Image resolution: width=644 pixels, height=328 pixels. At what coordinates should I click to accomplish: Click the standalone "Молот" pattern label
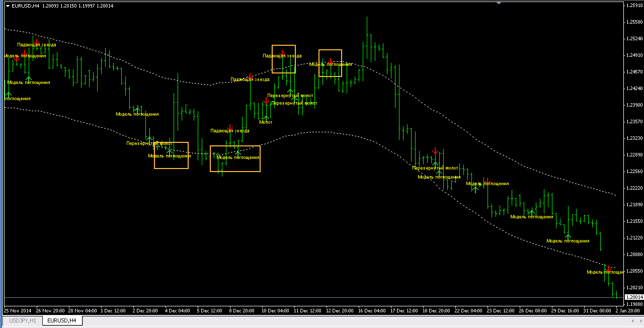click(x=266, y=122)
